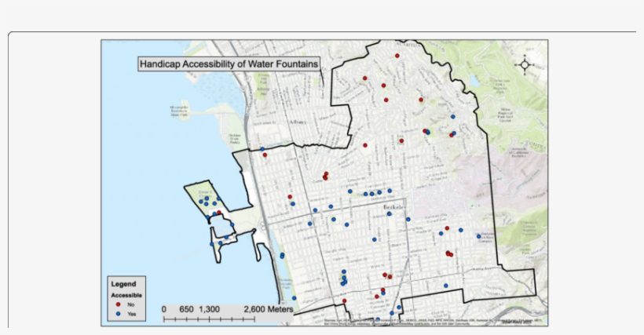Click the 'Accessible' legend label
Screen dimensions: 644x335
pos(126,295)
